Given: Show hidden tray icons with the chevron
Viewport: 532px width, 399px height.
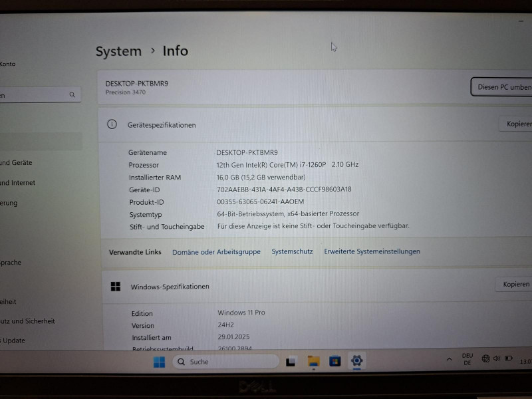Looking at the screenshot, I should point(450,359).
